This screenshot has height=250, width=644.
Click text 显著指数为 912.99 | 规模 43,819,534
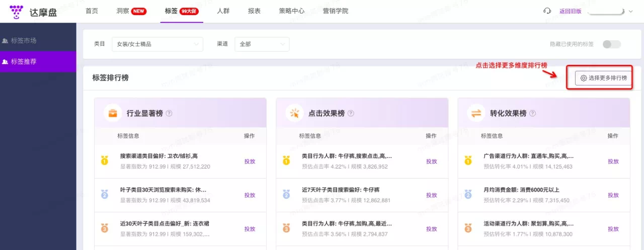(166, 200)
